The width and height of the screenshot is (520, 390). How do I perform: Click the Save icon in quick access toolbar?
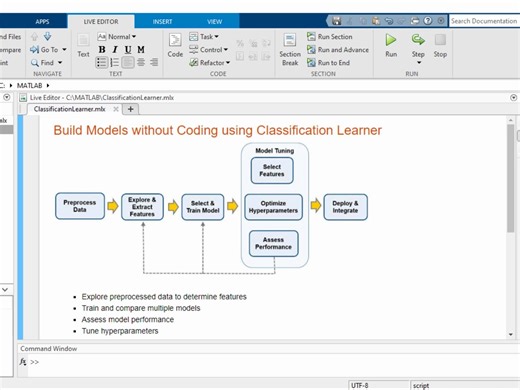tap(336, 21)
